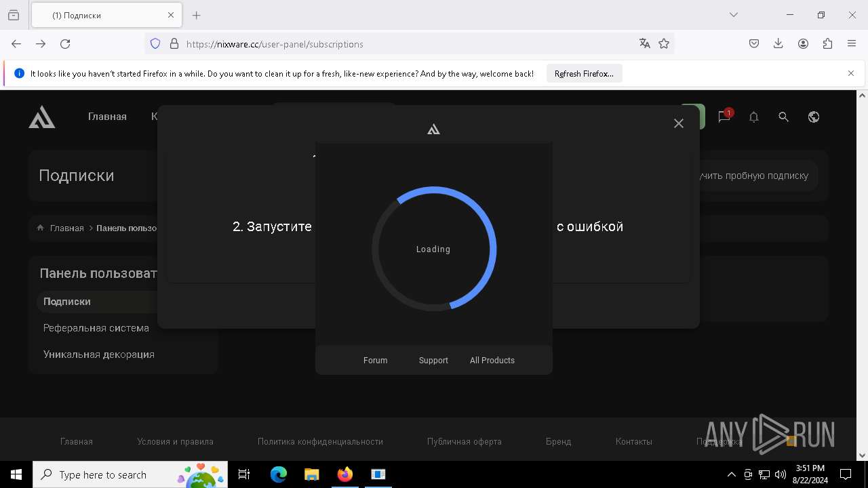Go forward to the next page
This screenshot has width=868, height=488.
[41, 44]
